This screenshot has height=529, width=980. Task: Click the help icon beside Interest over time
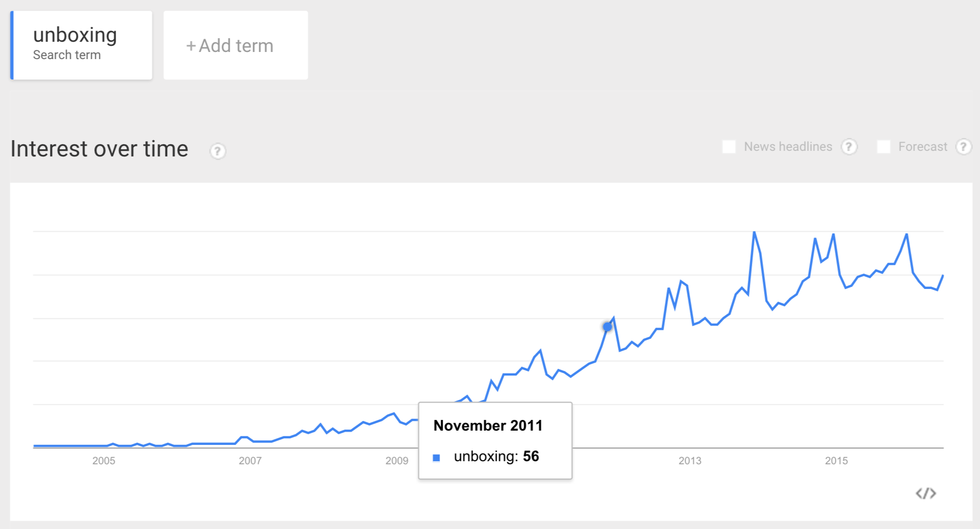(x=217, y=151)
